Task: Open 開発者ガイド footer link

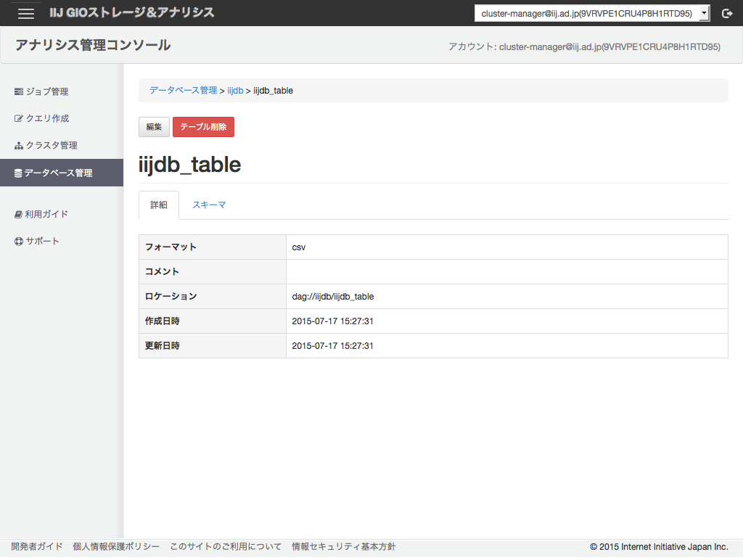Action: [37, 546]
